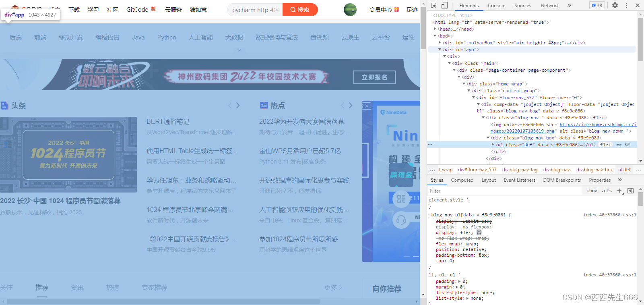Close the NineData side advertisement
Image resolution: width=644 pixels, height=305 pixels.
click(367, 106)
